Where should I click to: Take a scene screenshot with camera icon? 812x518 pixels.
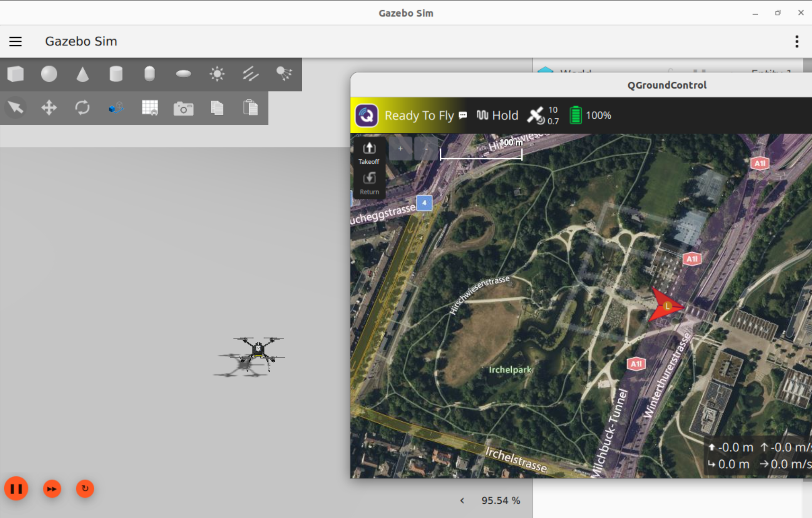click(x=183, y=109)
